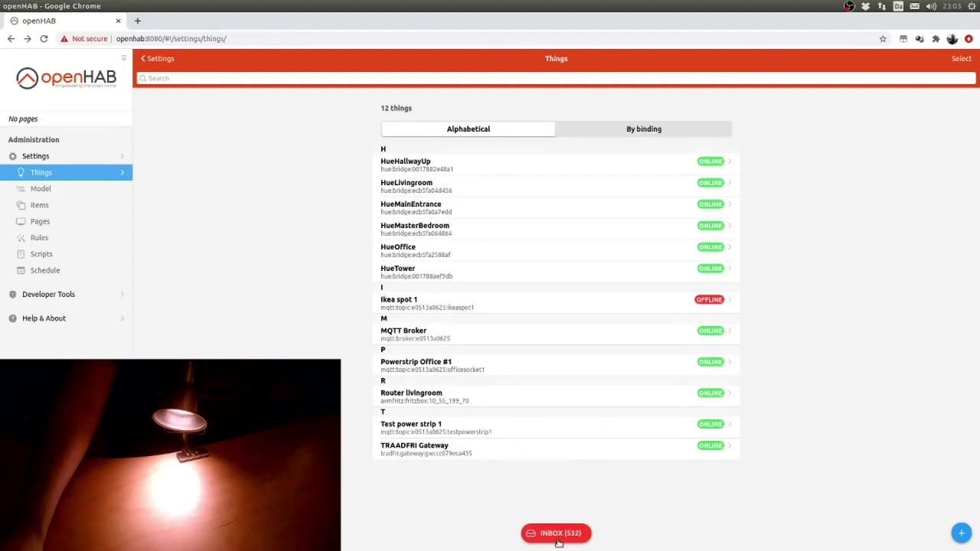Open the Chrome extensions puzzle icon
The height and width of the screenshot is (551, 980).
[x=936, y=38]
